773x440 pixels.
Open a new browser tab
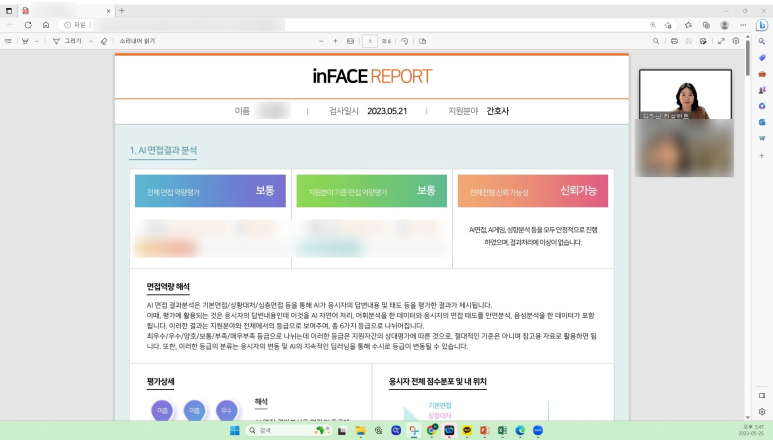(x=122, y=10)
